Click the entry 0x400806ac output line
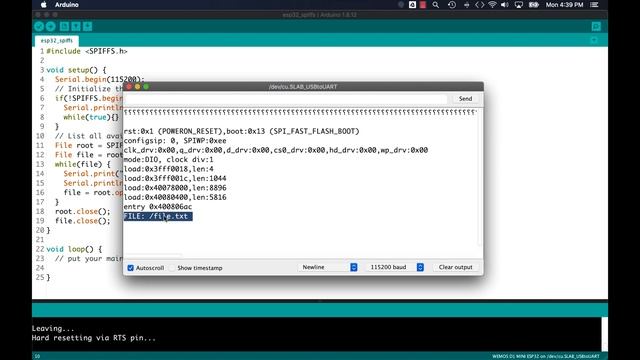640x360 pixels. tap(158, 207)
